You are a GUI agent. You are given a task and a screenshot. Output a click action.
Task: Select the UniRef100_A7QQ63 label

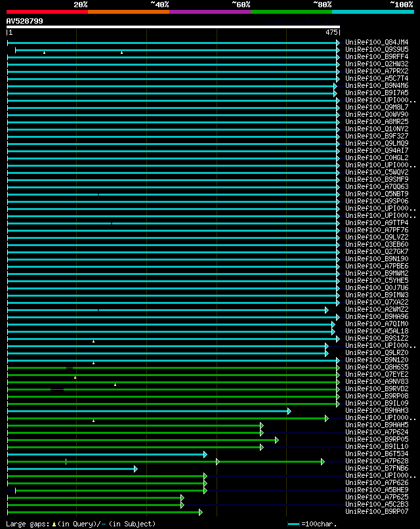tap(377, 187)
